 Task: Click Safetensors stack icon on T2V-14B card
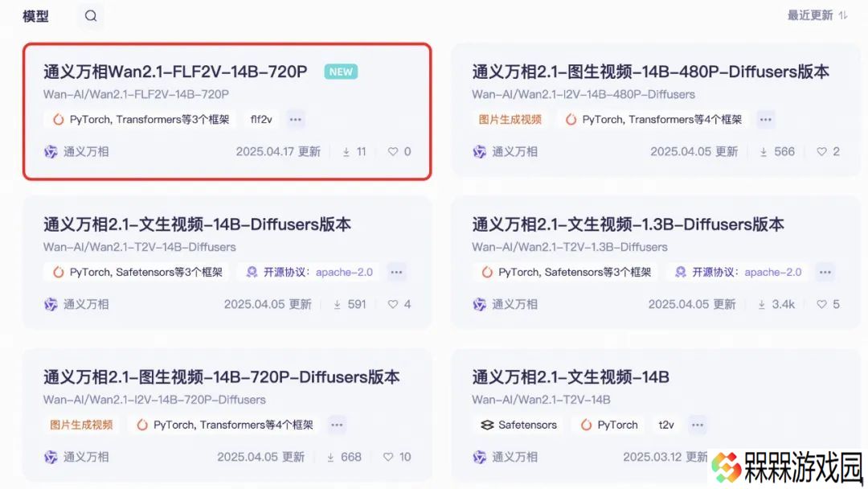[x=487, y=425]
